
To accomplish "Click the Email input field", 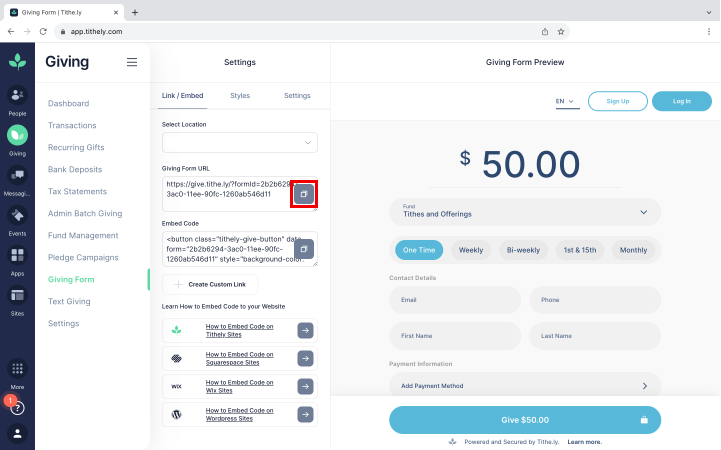I will [455, 300].
